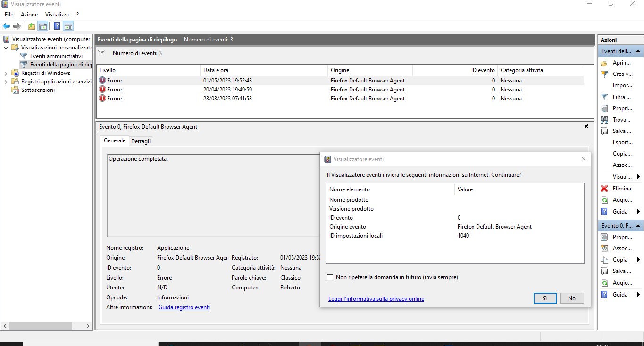
Task: Select the error event dated 23/03/2023 07:41:53
Action: (x=340, y=99)
